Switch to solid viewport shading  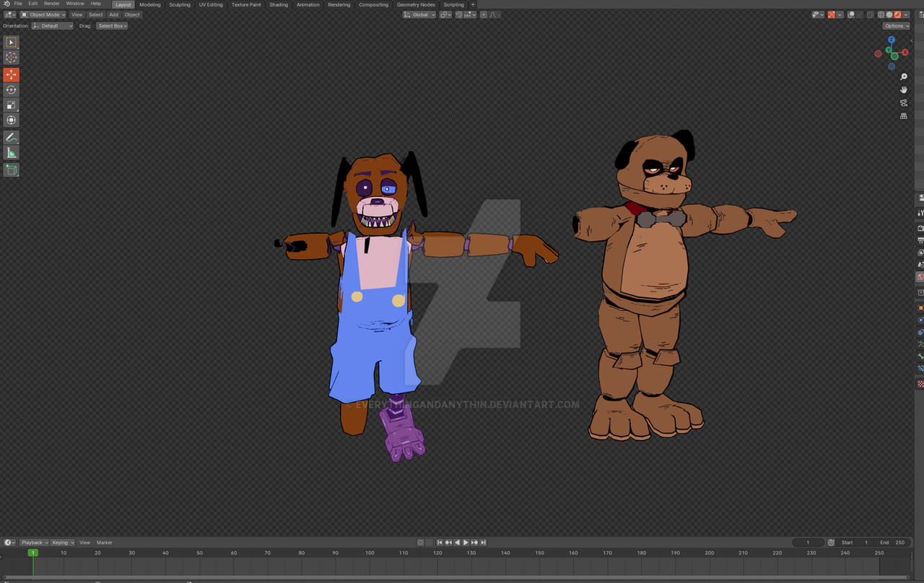tap(889, 14)
